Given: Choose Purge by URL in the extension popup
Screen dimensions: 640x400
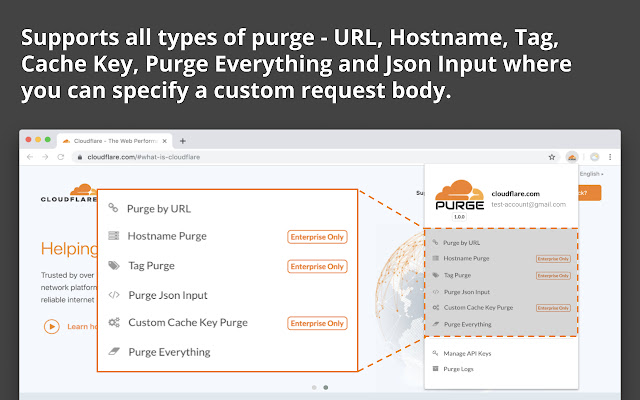Looking at the screenshot, I should (x=462, y=243).
